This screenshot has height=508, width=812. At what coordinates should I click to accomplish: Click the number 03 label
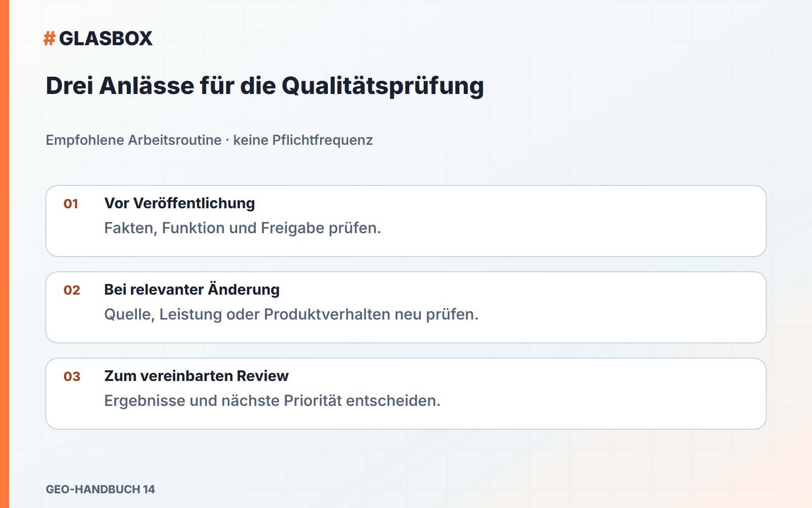(72, 377)
